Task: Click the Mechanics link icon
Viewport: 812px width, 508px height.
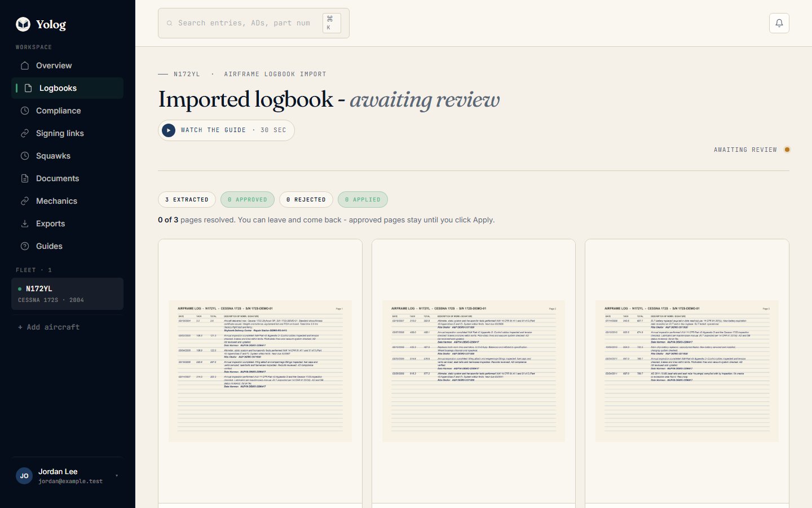Action: 25,201
